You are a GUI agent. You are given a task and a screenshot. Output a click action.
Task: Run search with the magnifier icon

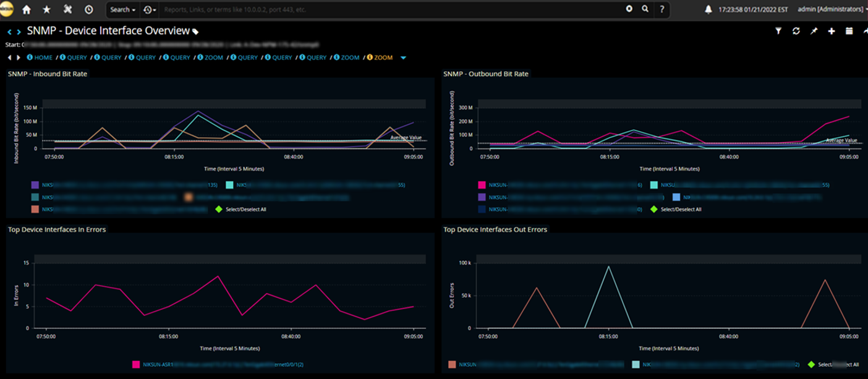pyautogui.click(x=645, y=9)
